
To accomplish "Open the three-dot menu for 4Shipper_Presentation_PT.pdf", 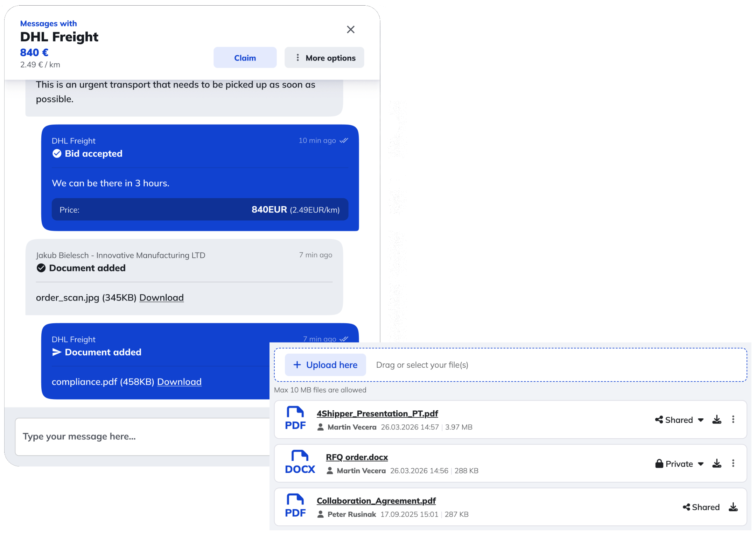I will point(734,419).
